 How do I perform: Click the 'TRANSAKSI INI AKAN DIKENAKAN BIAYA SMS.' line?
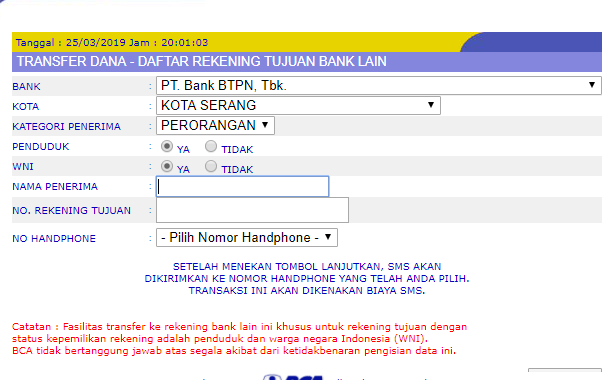tap(307, 291)
